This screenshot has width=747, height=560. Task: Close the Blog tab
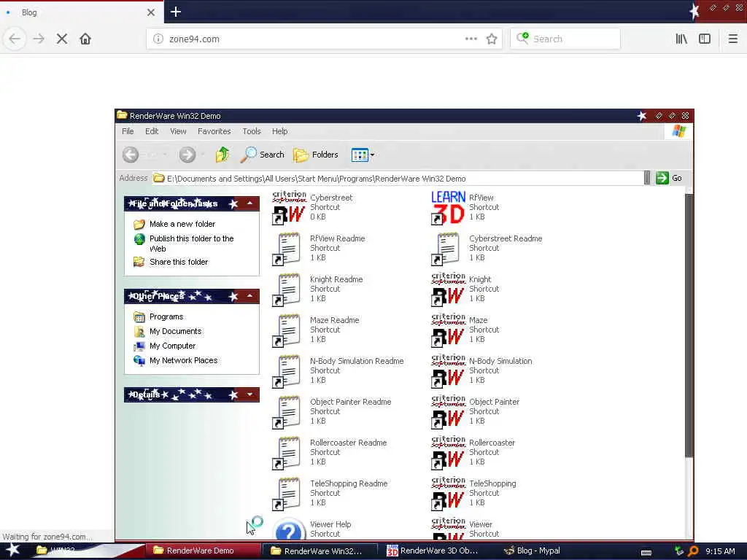click(x=151, y=12)
